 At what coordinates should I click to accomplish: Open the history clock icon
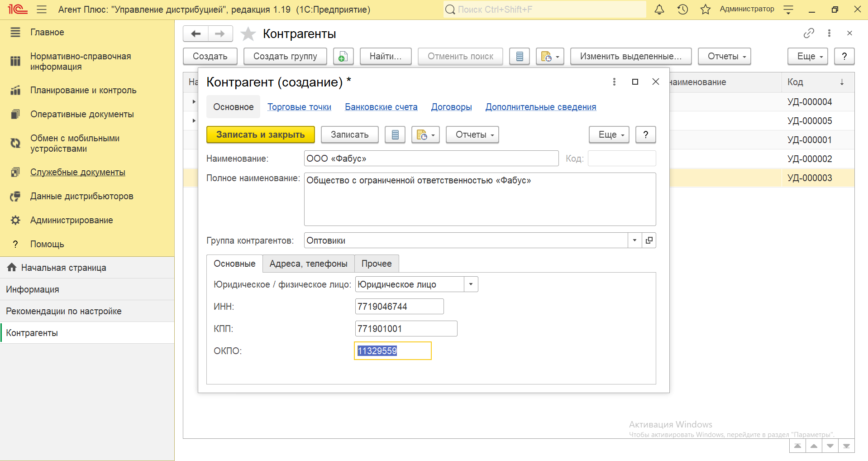coord(683,10)
